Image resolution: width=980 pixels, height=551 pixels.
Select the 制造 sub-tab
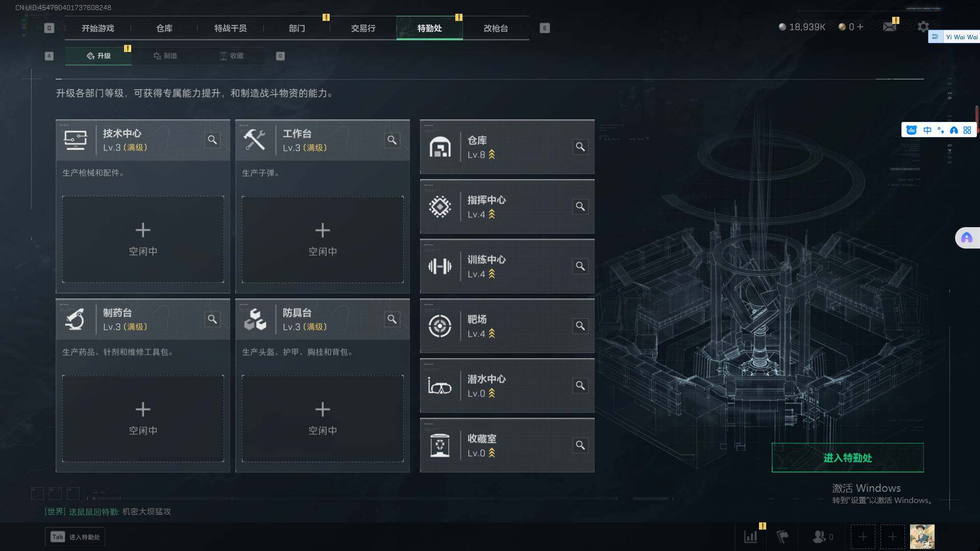pos(165,56)
